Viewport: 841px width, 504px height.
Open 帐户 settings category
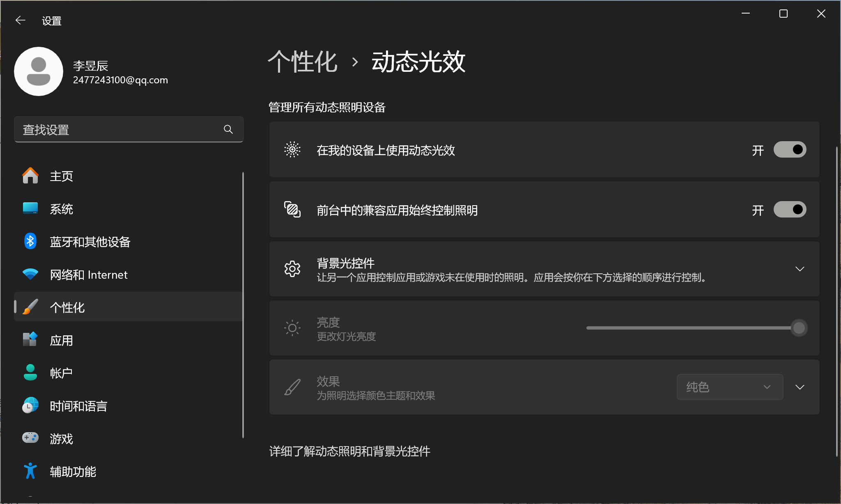(61, 373)
